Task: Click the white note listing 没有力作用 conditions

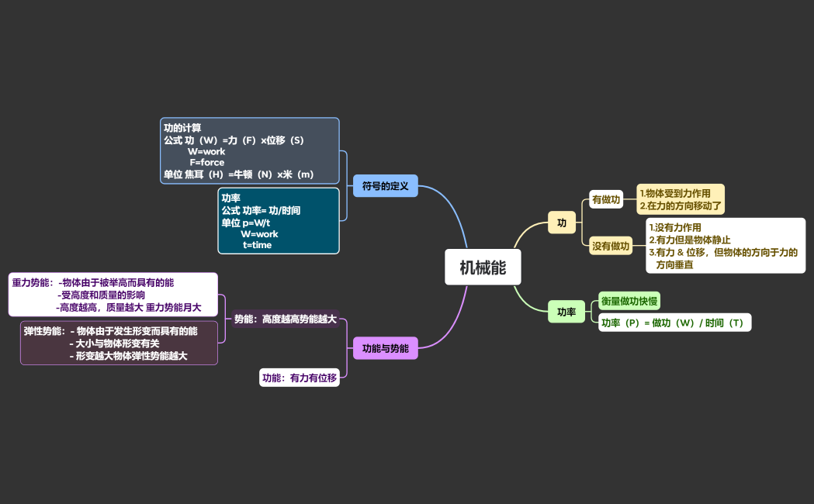Action: coord(724,245)
